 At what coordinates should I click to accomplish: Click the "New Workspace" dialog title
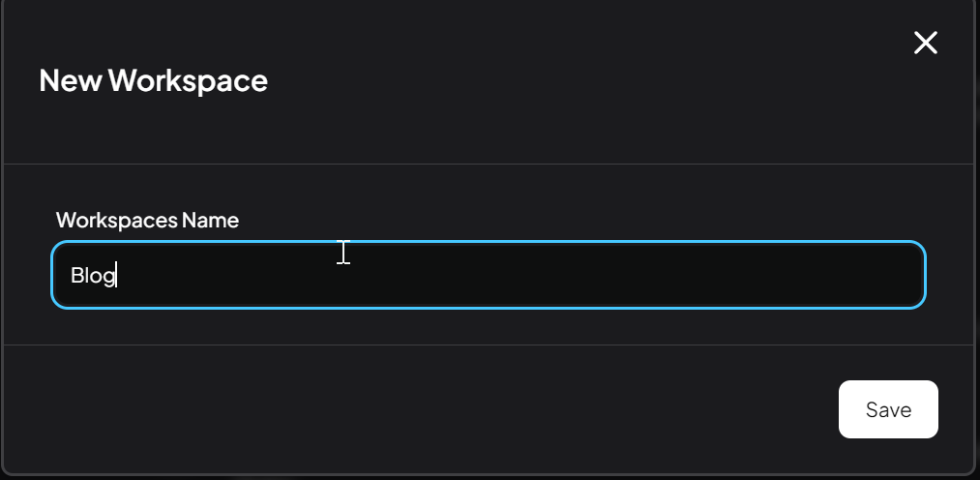click(153, 80)
